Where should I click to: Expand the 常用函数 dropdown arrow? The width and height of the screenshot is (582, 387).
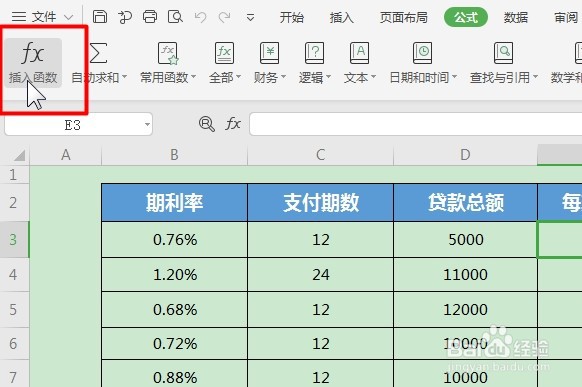(193, 77)
